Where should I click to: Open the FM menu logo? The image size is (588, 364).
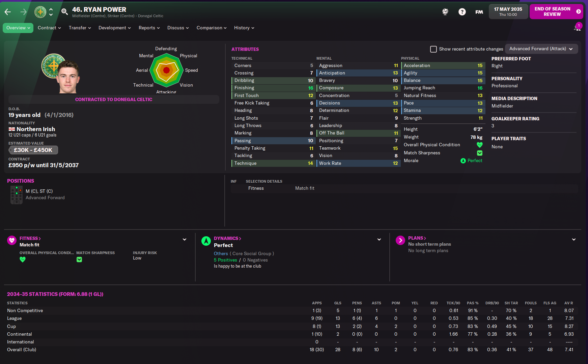[479, 12]
